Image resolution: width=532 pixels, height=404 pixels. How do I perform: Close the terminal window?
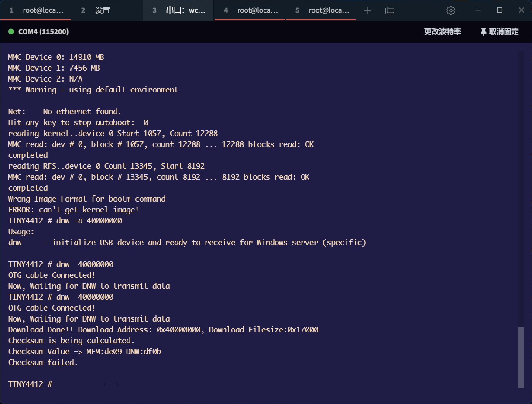[x=521, y=10]
